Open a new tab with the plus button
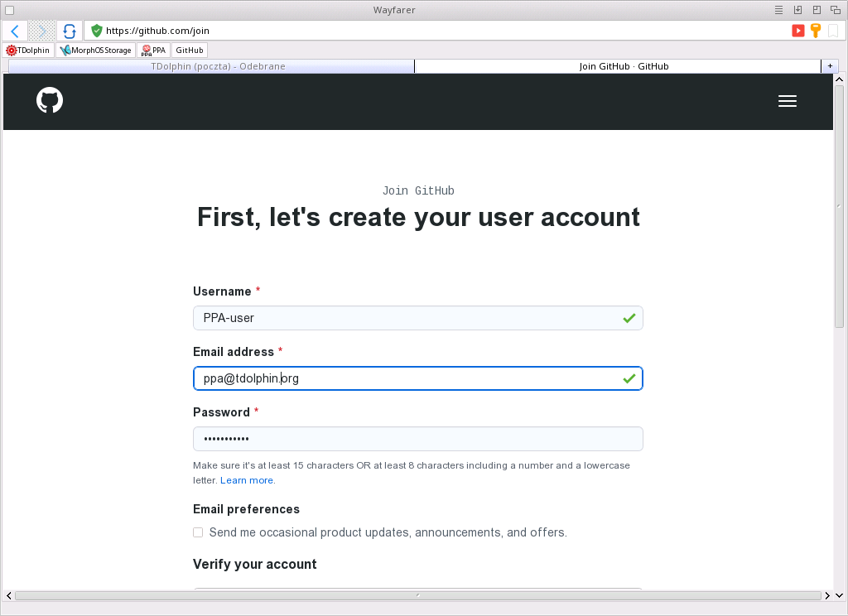The height and width of the screenshot is (616, 848). pyautogui.click(x=830, y=66)
